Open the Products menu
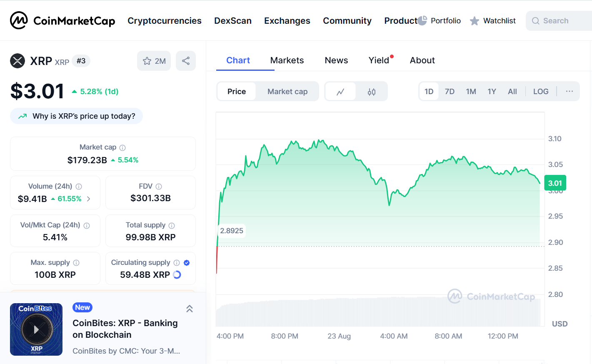 (401, 21)
